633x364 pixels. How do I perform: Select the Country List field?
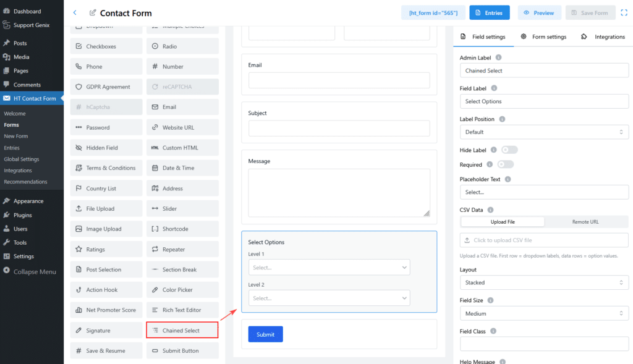pyautogui.click(x=106, y=188)
